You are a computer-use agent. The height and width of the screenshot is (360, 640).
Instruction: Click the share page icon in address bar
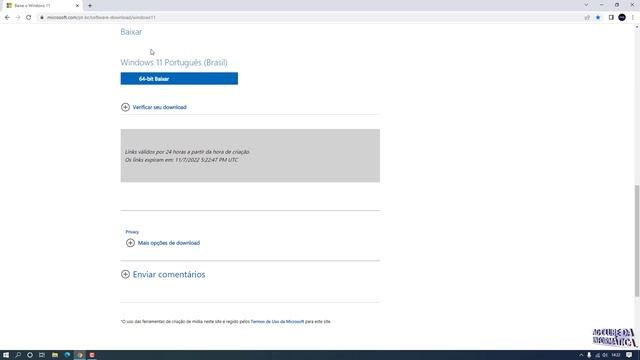tap(587, 18)
